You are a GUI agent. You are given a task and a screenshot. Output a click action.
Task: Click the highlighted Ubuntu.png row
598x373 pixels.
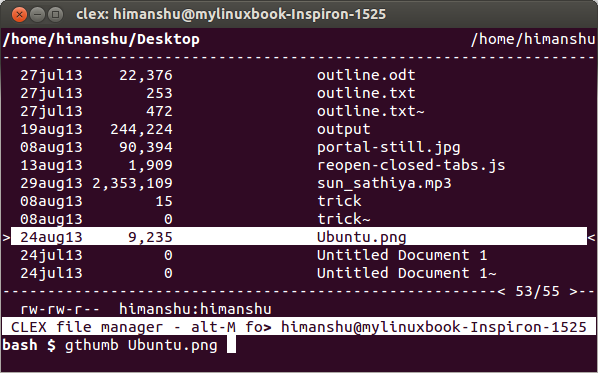click(299, 237)
